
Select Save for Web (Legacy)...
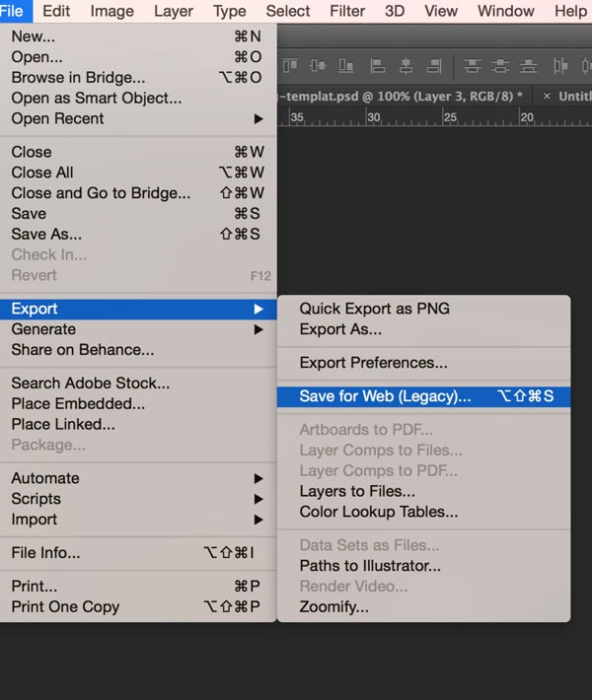(423, 396)
